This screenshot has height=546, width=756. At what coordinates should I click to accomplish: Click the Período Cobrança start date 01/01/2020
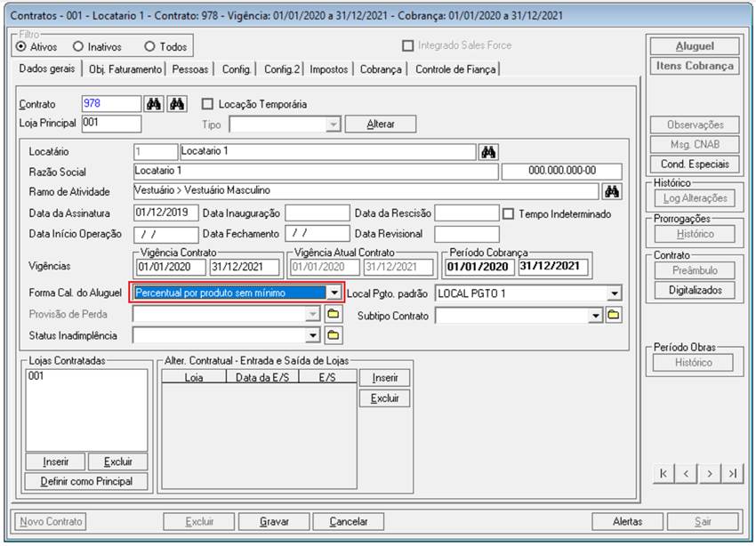[479, 267]
